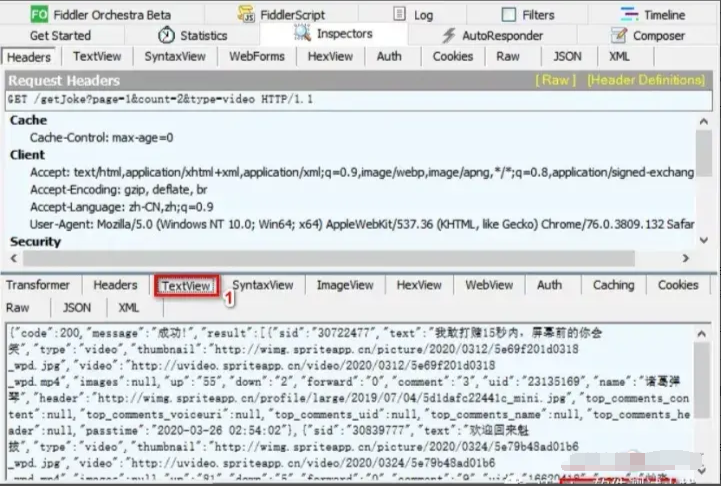Open the Get Started tab
Viewport: 721px width, 486px height.
pos(60,35)
